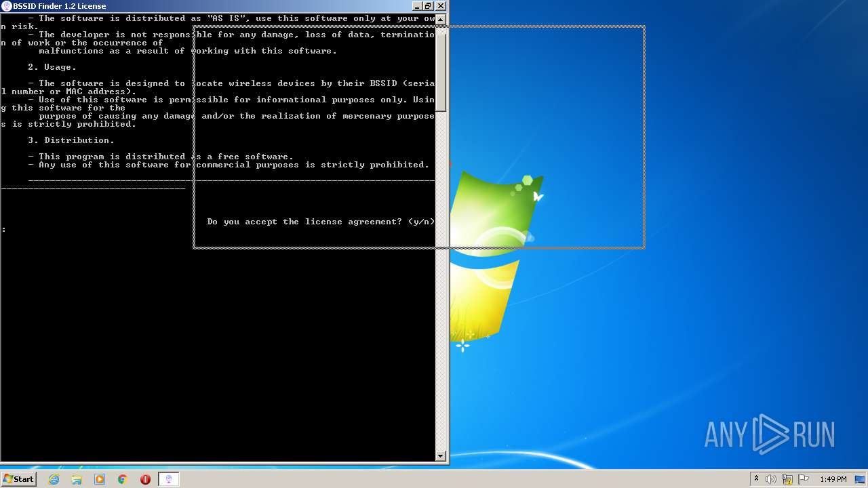Open Windows Explorer folder icon in taskbar
The image size is (868, 488).
point(77,479)
